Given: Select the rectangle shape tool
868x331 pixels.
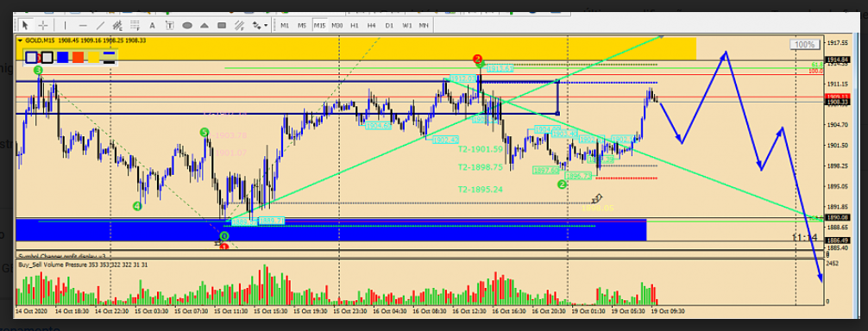Looking at the screenshot, I should pos(222,25).
